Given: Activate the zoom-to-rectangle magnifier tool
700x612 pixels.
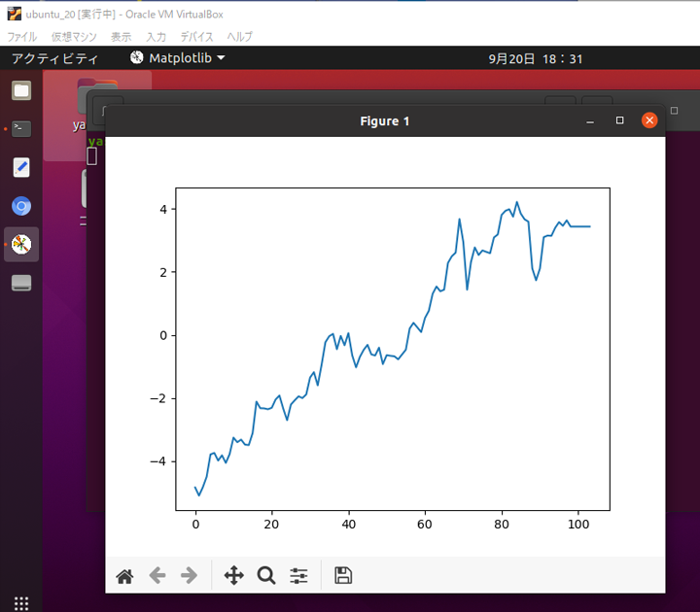Looking at the screenshot, I should [266, 575].
